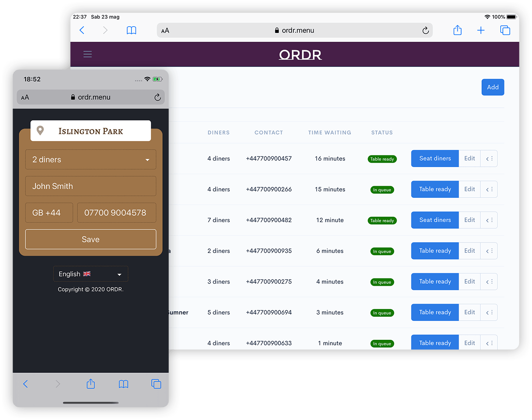Click phone number field 07700 9004578
Image resolution: width=532 pixels, height=420 pixels.
pos(117,213)
